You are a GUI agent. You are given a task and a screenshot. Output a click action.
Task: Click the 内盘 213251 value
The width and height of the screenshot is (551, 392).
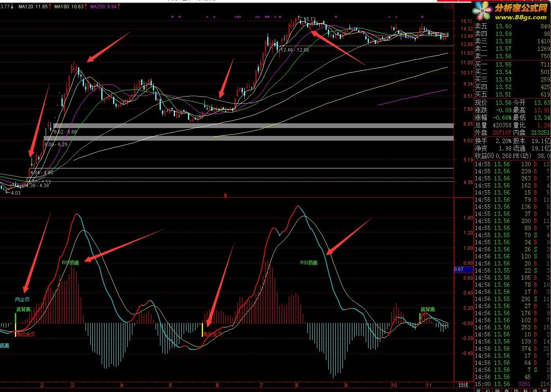(540, 133)
